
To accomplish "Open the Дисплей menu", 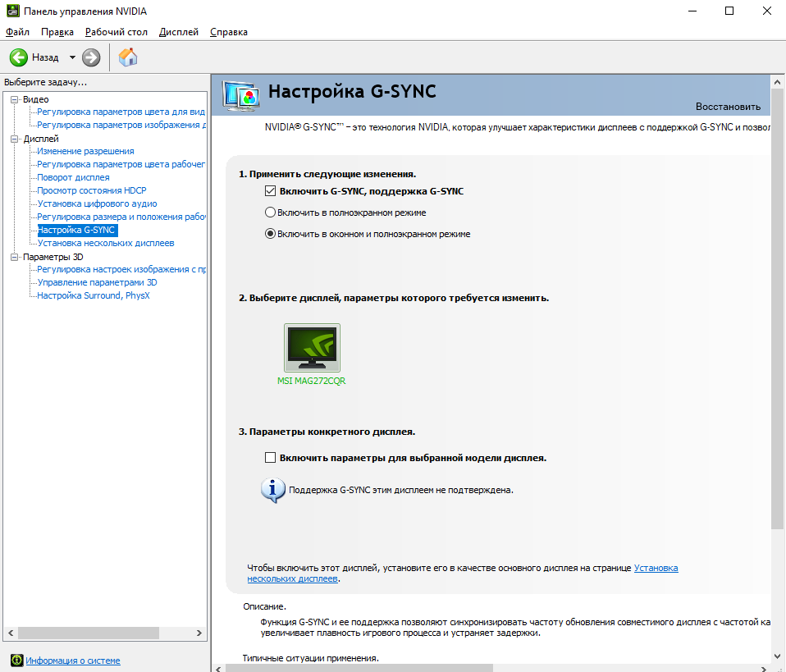I will click(x=179, y=32).
